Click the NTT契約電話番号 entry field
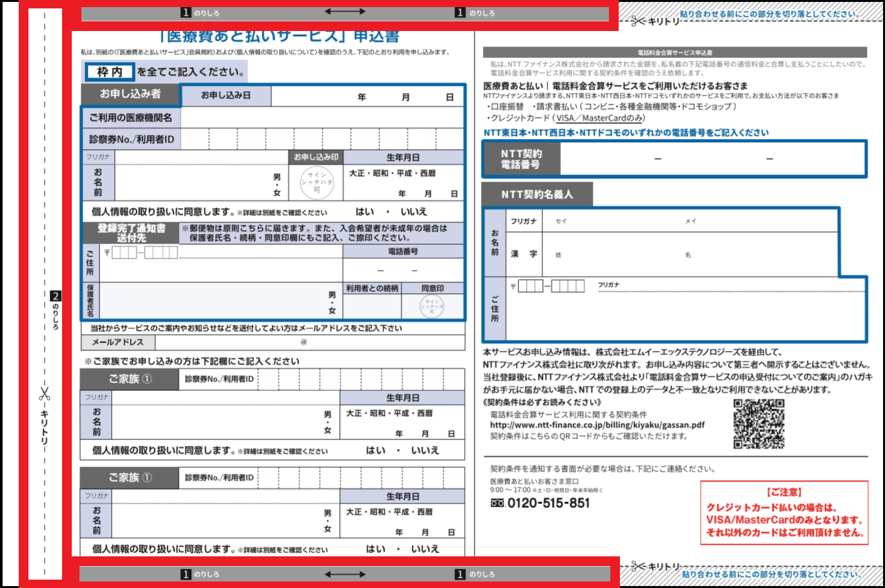Viewport: 885px width, 588px height. [x=712, y=159]
